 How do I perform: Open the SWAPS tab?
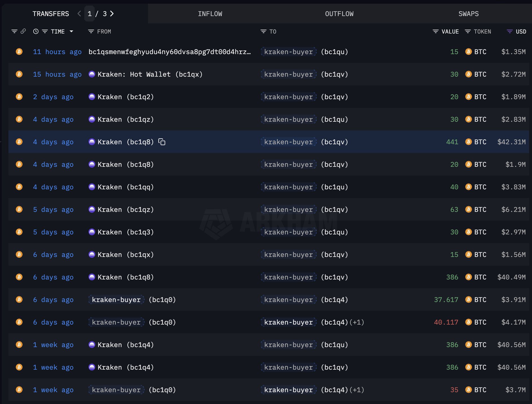click(x=468, y=14)
